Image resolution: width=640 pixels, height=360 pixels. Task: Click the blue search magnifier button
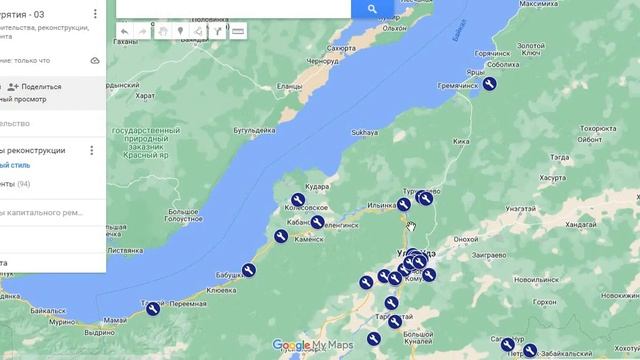click(372, 9)
